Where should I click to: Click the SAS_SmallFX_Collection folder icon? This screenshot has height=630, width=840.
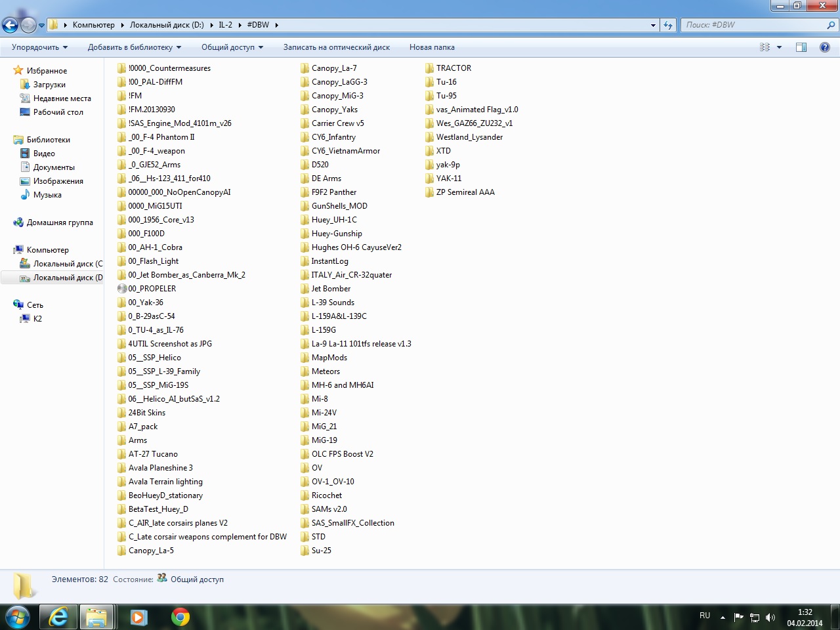305,523
